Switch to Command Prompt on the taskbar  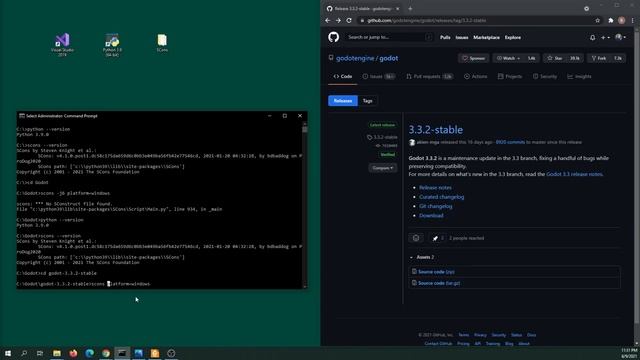point(122,353)
